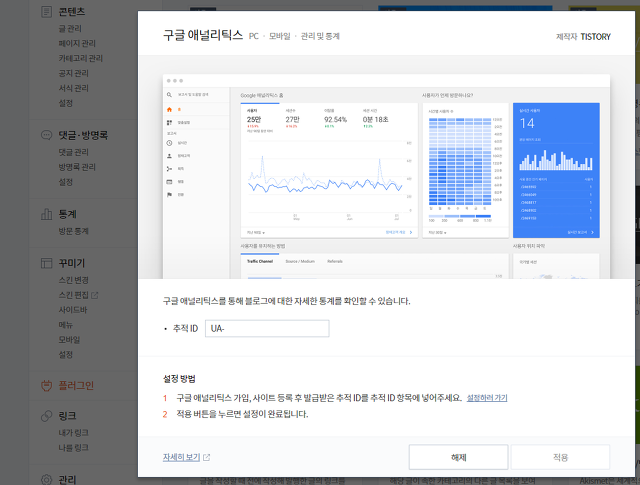
Task: Click the 플러그인 plug icon
Action: [47, 385]
